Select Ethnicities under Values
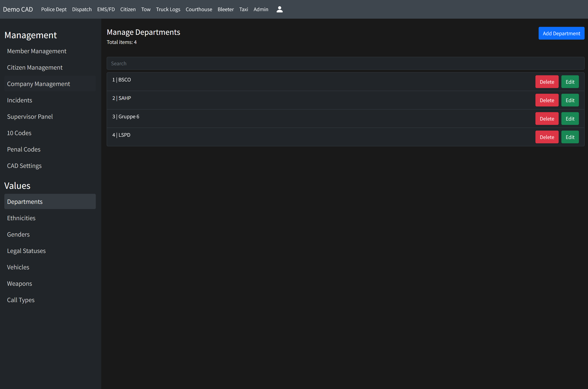 click(x=21, y=218)
